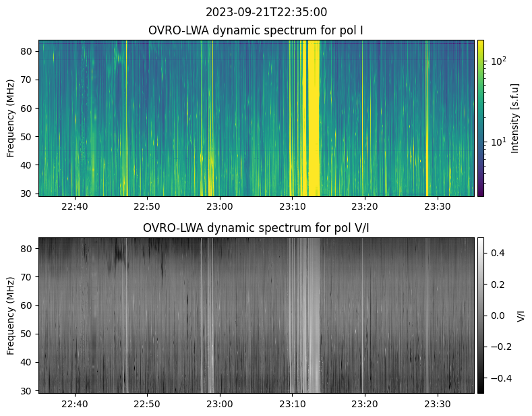
Task: Click the Intensity colorbar of the top plot
Action: coord(481,118)
